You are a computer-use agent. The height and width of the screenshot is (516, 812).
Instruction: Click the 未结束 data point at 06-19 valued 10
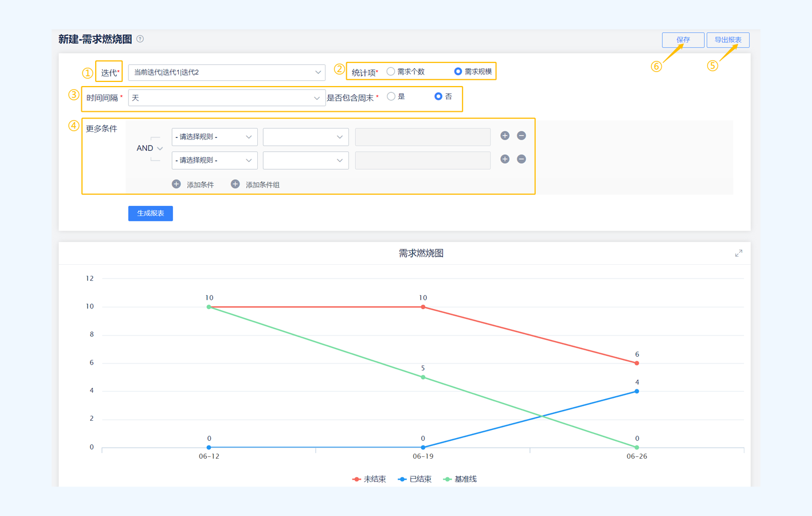pyautogui.click(x=423, y=307)
